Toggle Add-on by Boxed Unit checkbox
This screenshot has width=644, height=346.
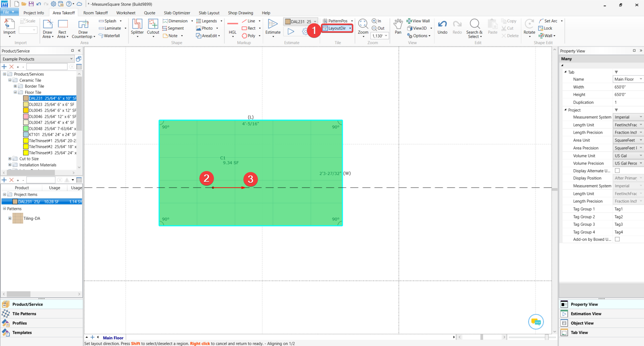point(617,239)
